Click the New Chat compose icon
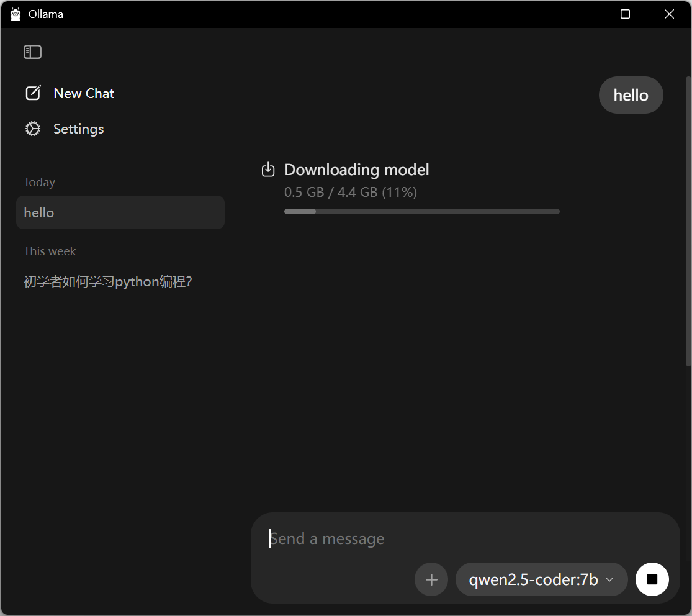The height and width of the screenshot is (616, 692). coord(33,93)
